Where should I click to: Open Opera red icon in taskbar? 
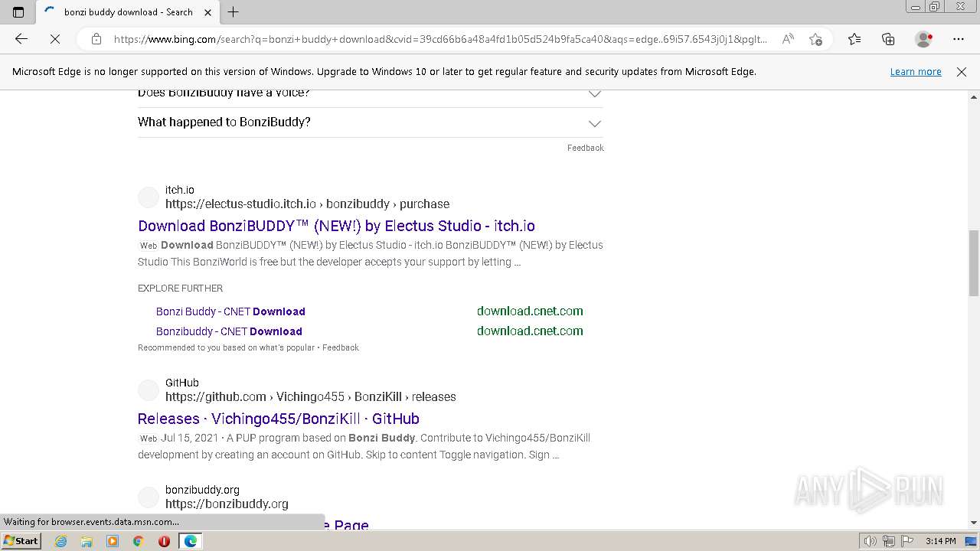pyautogui.click(x=164, y=541)
